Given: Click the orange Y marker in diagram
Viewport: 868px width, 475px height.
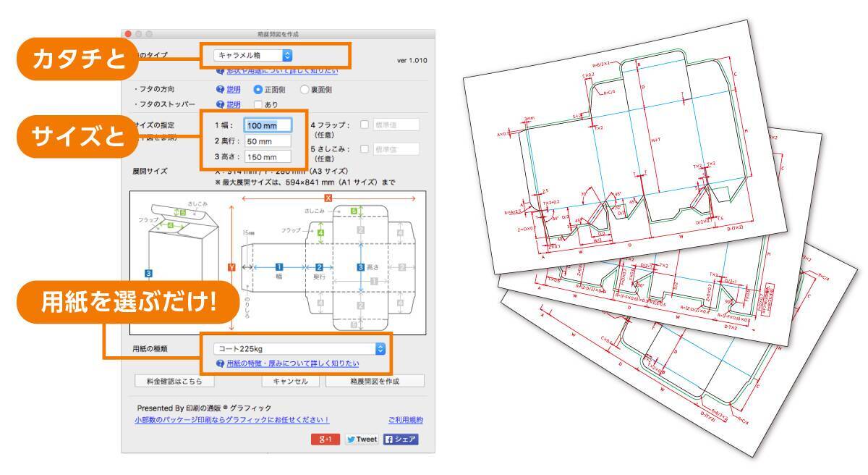Looking at the screenshot, I should click(231, 266).
